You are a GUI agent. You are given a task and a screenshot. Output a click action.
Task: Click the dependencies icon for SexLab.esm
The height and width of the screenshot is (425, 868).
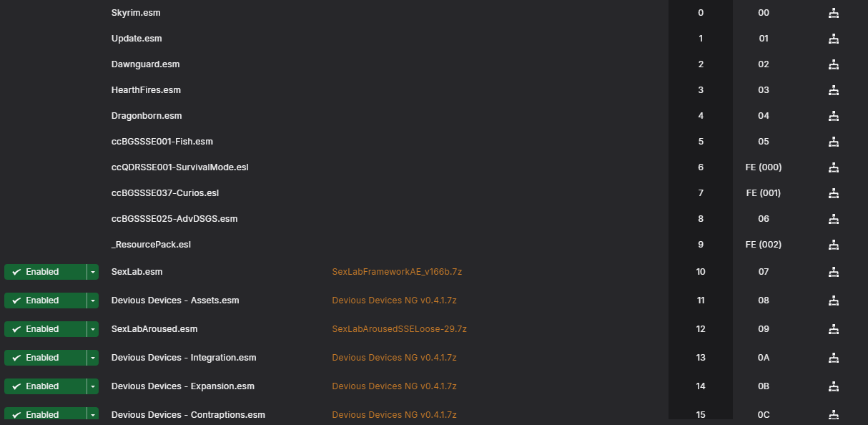[833, 272]
